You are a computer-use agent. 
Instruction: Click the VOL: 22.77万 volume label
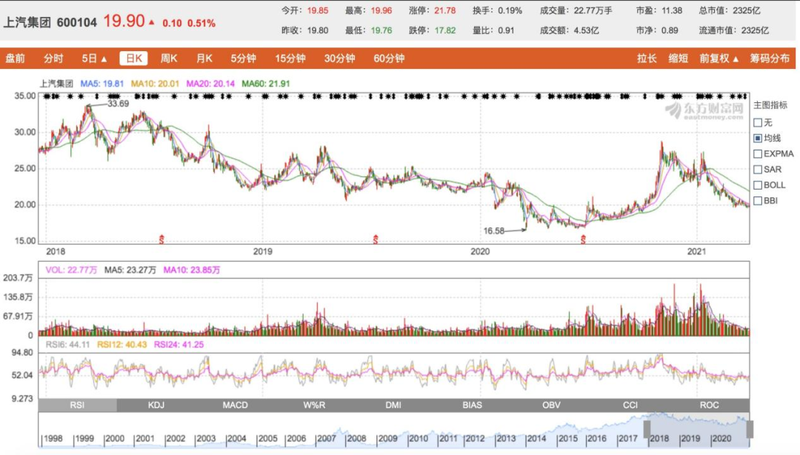(71, 270)
